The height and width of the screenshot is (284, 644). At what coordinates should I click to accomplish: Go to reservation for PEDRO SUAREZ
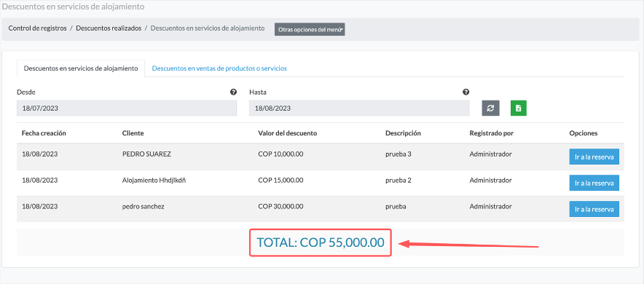(x=594, y=157)
